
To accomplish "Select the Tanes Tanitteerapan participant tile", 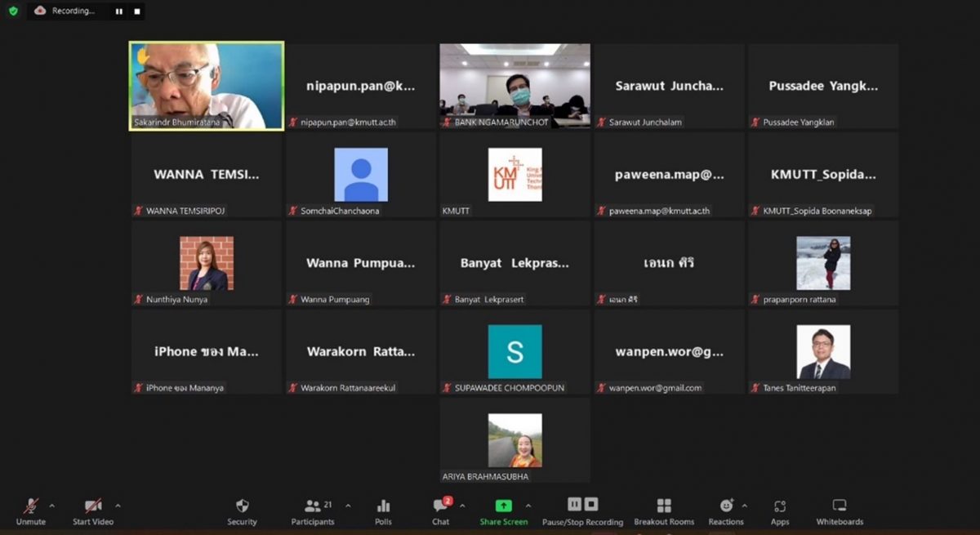I will tap(823, 352).
